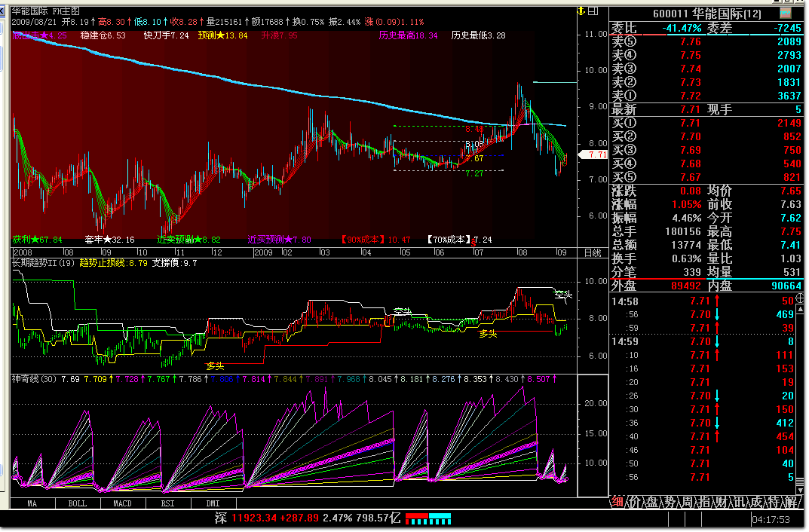Click the 预测★13.84 label
809x532 pixels.
223,35
